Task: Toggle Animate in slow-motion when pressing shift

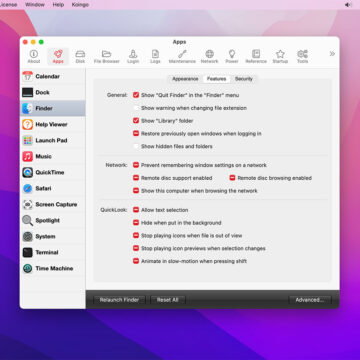Action: (136, 261)
